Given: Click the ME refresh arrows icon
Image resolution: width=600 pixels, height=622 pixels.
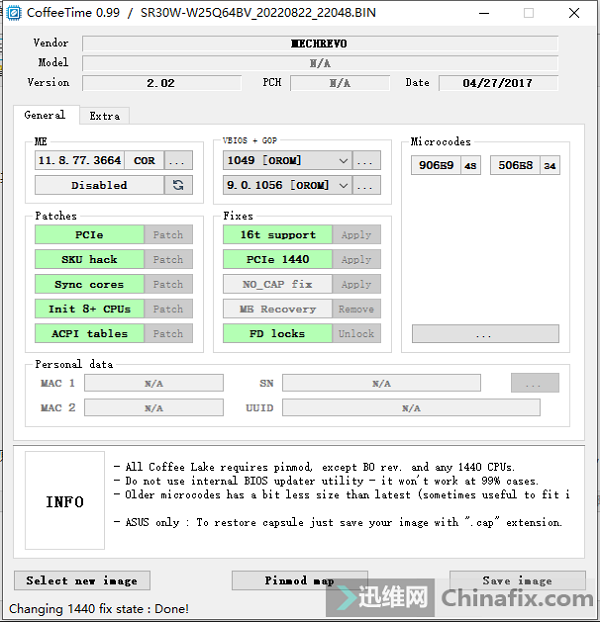Looking at the screenshot, I should 179,185.
